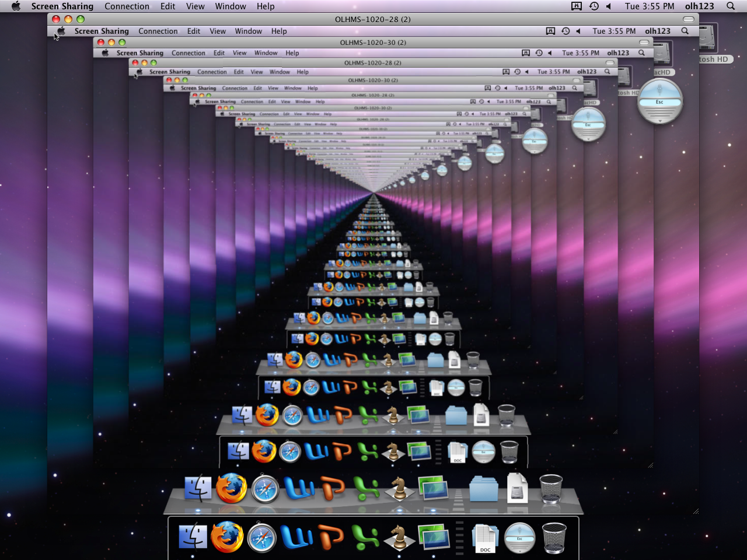
Task: Click title text of largest OLHMS-1020-30 (2) window
Action: tap(373, 43)
